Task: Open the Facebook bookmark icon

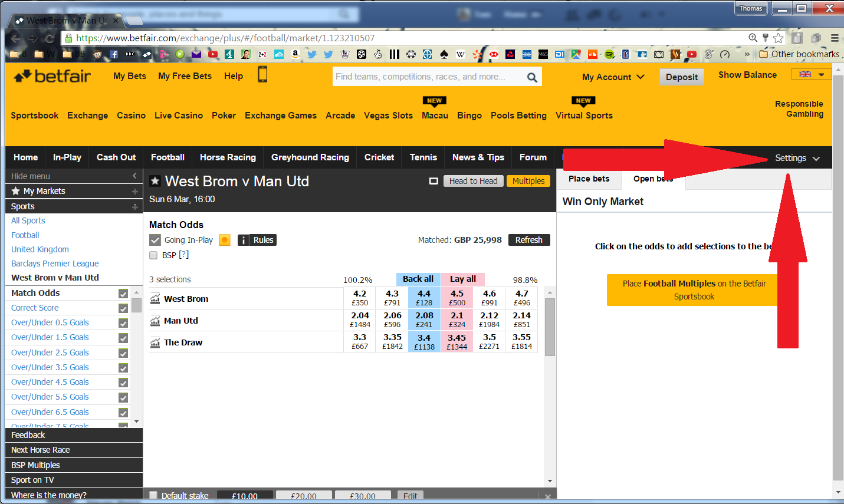Action: click(x=114, y=54)
